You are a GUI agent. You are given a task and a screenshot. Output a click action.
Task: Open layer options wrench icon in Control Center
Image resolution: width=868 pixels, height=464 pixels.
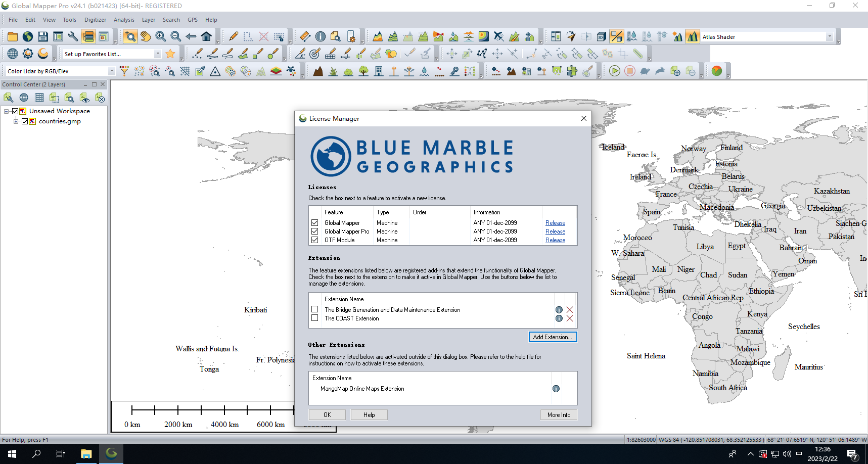pyautogui.click(x=9, y=98)
